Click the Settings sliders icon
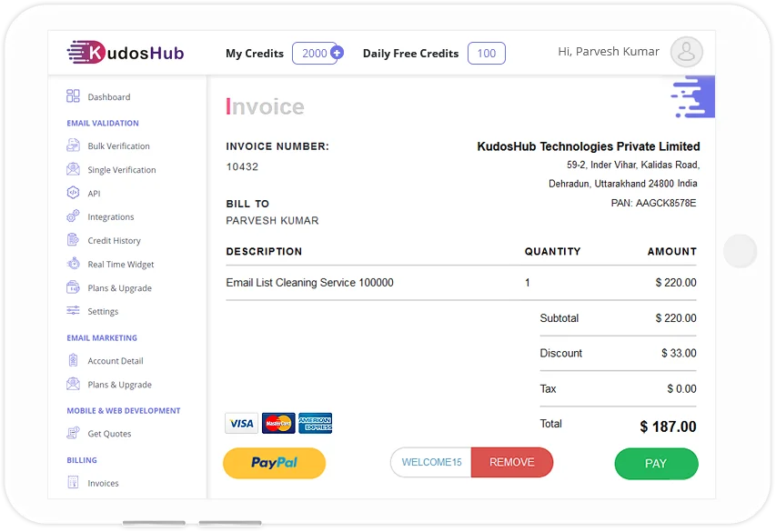Screen dimensions: 776x532 (x=73, y=311)
